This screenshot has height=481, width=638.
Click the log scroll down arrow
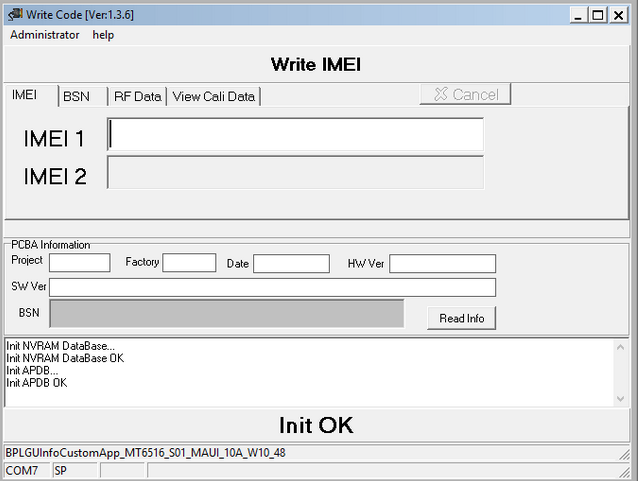pos(621,398)
